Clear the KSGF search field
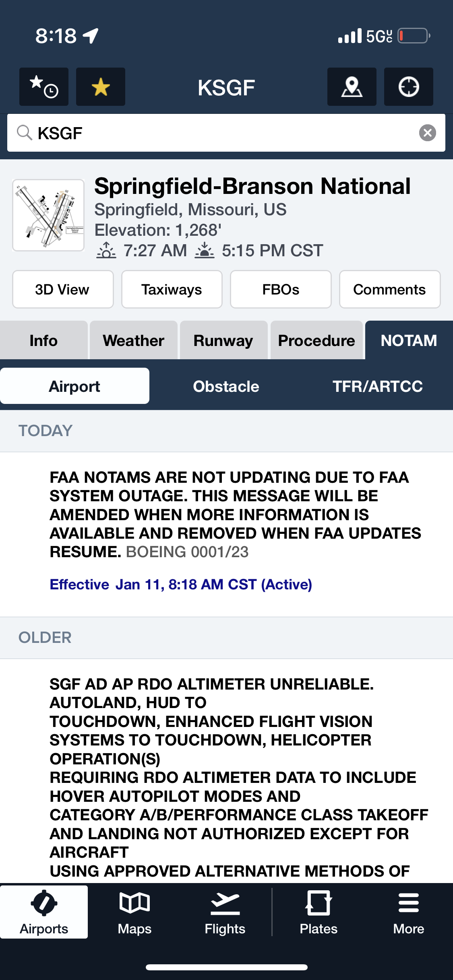Screen dimensions: 453x980 [427, 133]
